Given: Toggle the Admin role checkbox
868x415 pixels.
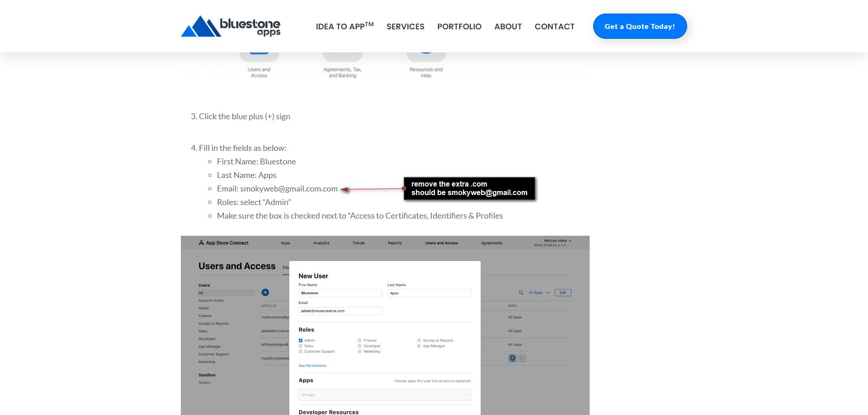Looking at the screenshot, I should tap(301, 340).
